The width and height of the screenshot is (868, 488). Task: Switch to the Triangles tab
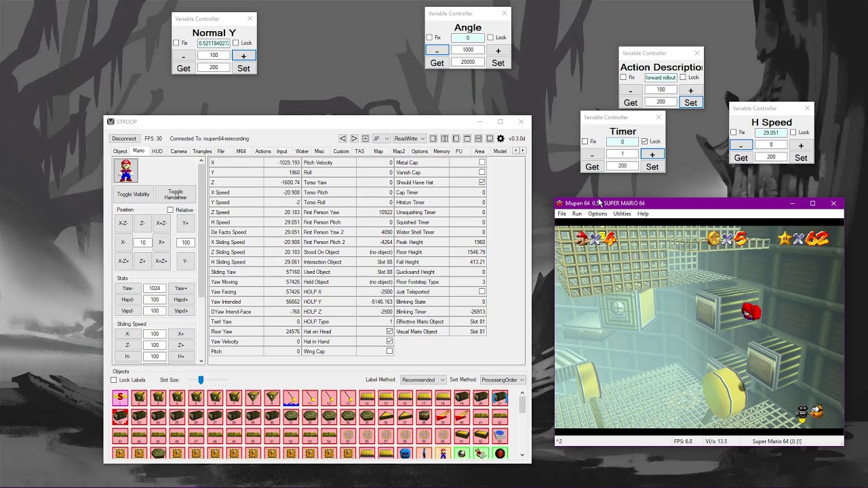pos(202,151)
